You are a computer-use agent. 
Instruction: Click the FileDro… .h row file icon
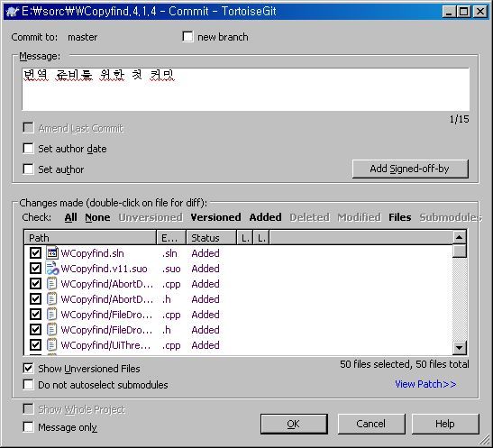[x=52, y=330]
